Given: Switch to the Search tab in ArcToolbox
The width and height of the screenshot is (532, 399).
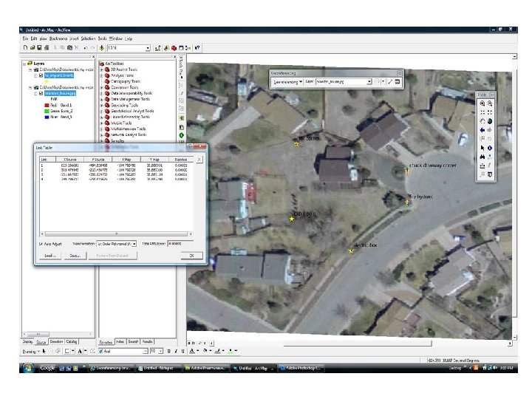Looking at the screenshot, I should (x=133, y=341).
